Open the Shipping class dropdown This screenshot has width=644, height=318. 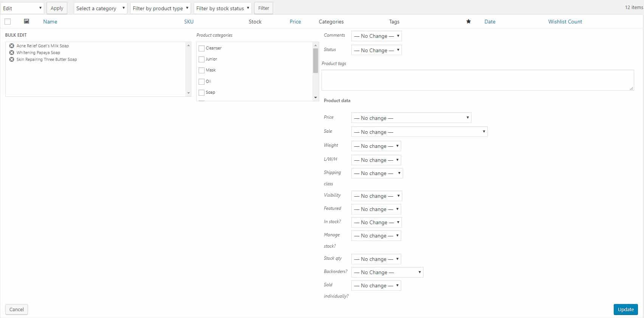click(x=377, y=173)
